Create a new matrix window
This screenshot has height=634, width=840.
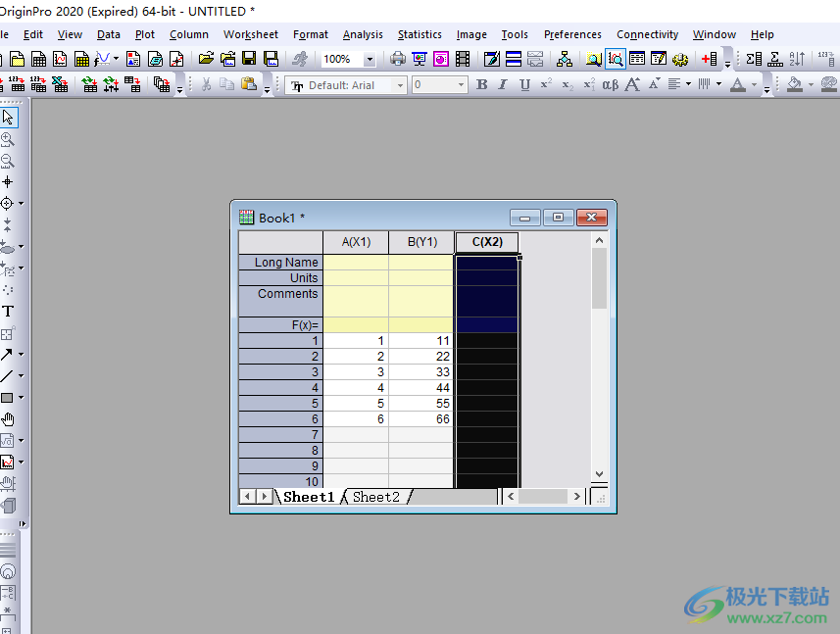(x=81, y=59)
